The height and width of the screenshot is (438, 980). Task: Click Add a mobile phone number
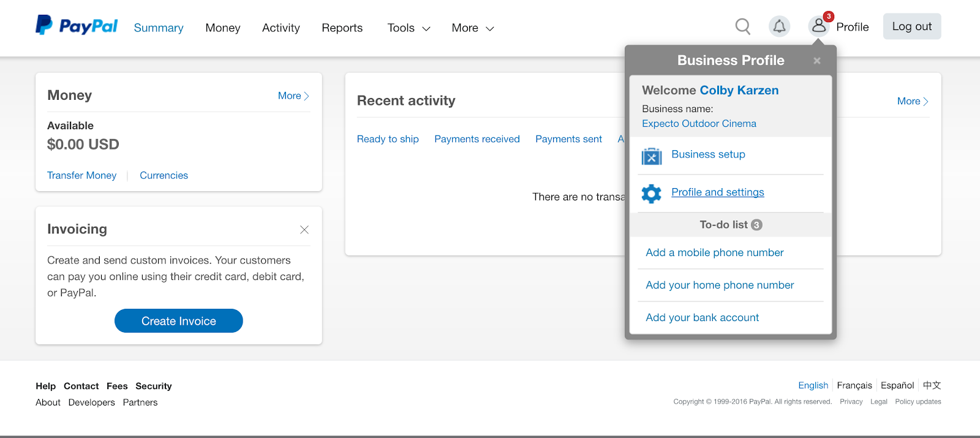[715, 252]
